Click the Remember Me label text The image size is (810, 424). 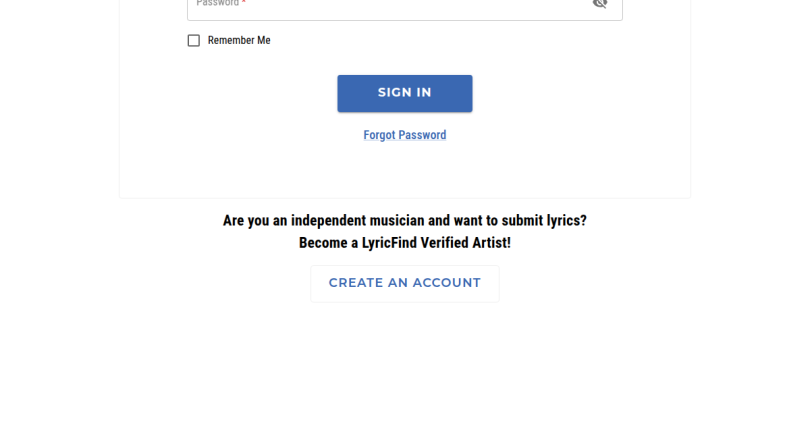239,41
